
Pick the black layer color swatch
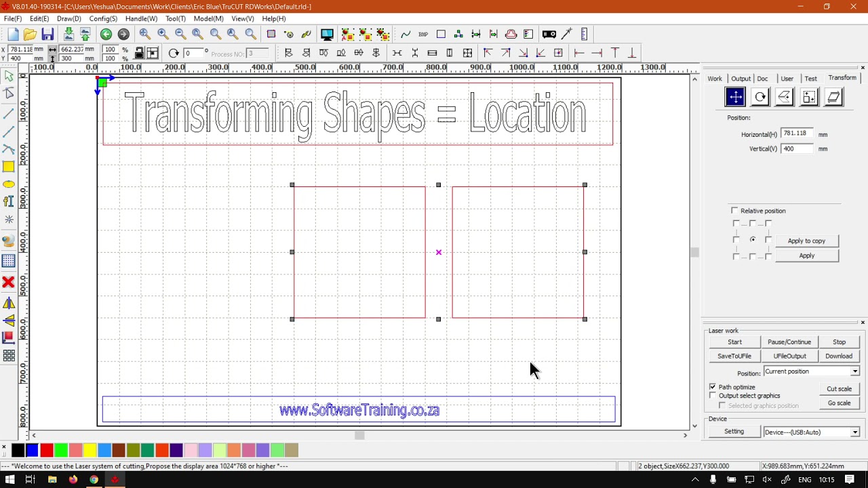pos(18,450)
